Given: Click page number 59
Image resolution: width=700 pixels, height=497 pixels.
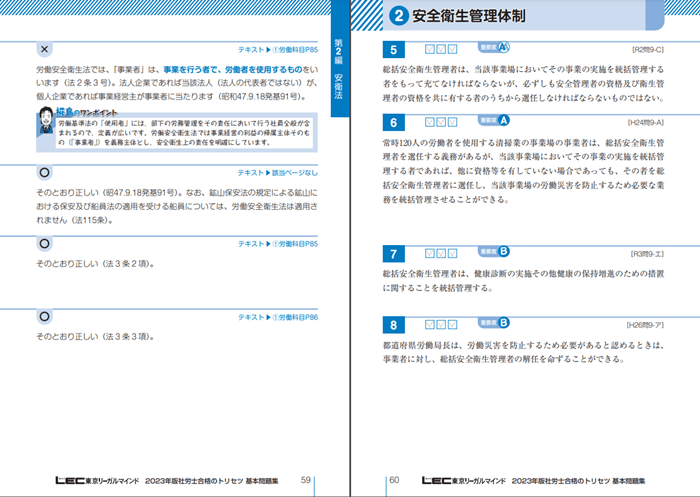Looking at the screenshot, I should pyautogui.click(x=305, y=480).
